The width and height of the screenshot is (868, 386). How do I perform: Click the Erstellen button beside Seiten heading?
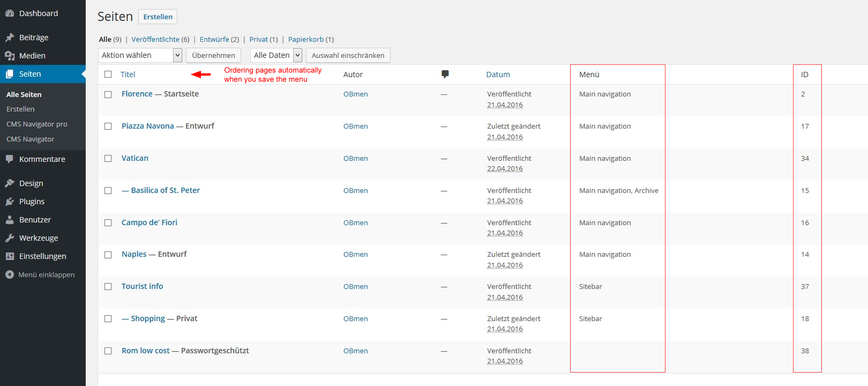[x=158, y=17]
